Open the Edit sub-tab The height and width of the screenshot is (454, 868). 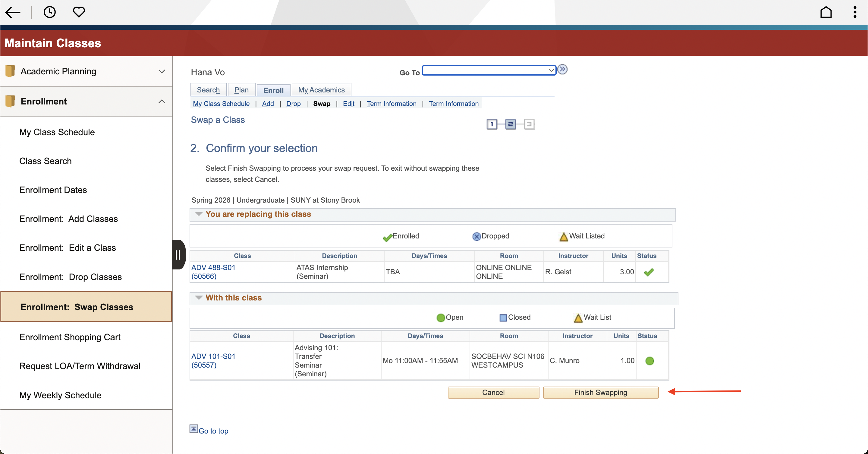[x=348, y=104]
